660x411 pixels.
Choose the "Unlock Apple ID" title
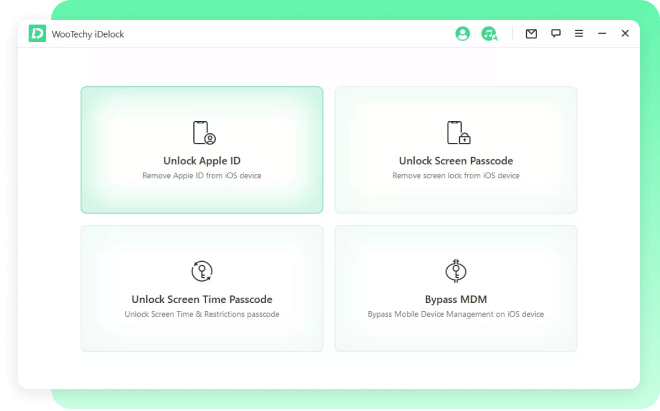202,161
